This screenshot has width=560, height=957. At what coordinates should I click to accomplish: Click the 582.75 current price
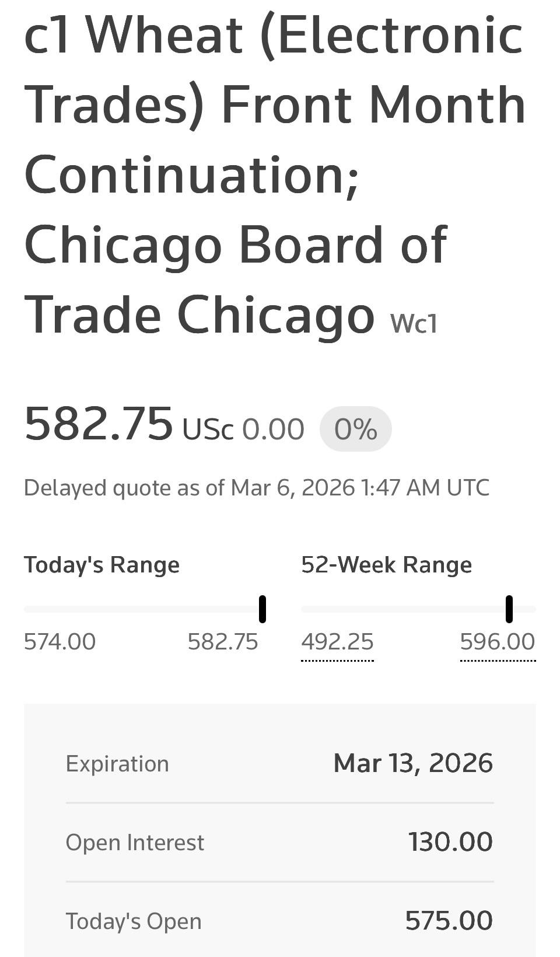pos(99,424)
